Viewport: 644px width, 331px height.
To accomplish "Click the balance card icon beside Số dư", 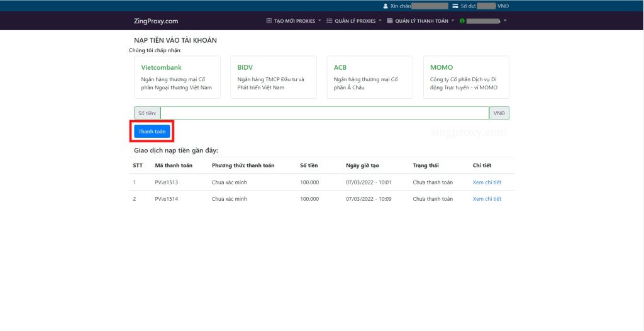I will point(455,6).
